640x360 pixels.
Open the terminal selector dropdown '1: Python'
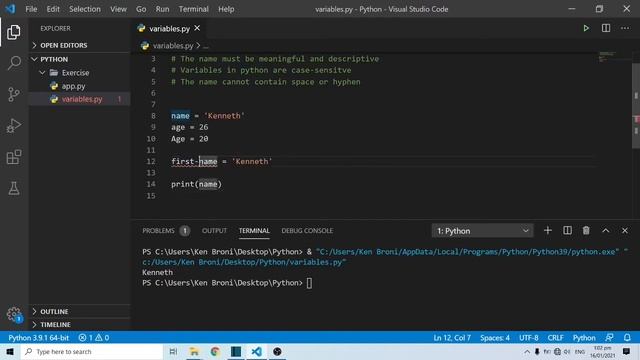click(482, 231)
